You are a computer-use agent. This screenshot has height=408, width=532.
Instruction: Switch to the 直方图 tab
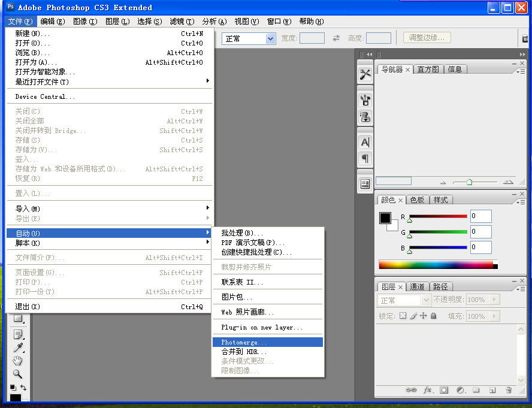(428, 69)
